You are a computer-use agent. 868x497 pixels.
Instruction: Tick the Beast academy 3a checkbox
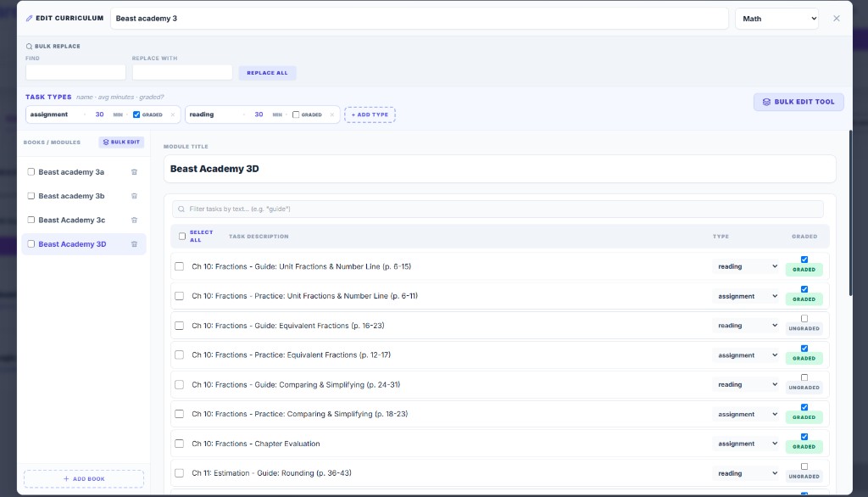pos(31,172)
